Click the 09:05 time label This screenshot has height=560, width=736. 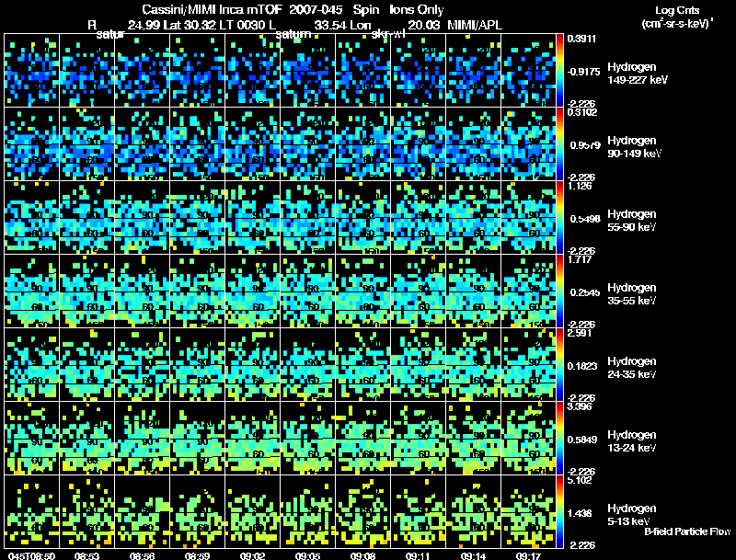point(307,556)
